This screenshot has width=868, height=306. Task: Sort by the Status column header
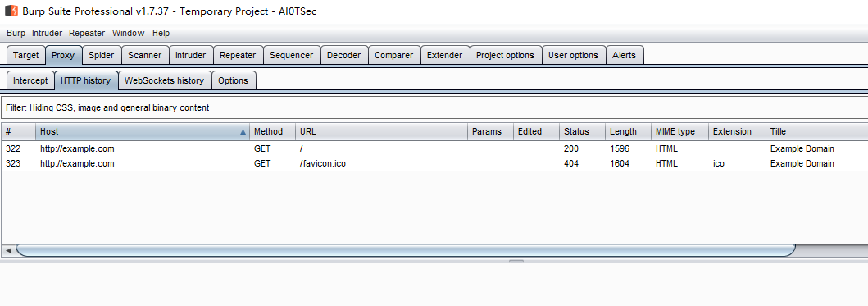click(x=583, y=131)
